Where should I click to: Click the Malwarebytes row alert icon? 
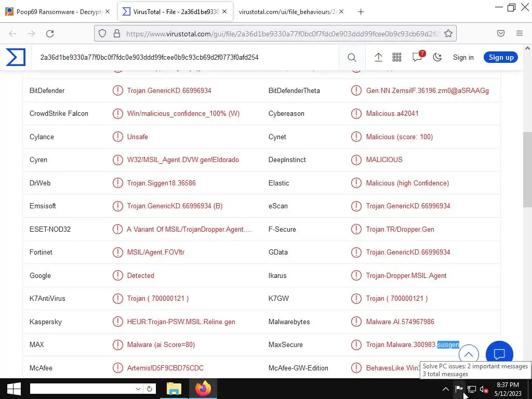coord(356,322)
